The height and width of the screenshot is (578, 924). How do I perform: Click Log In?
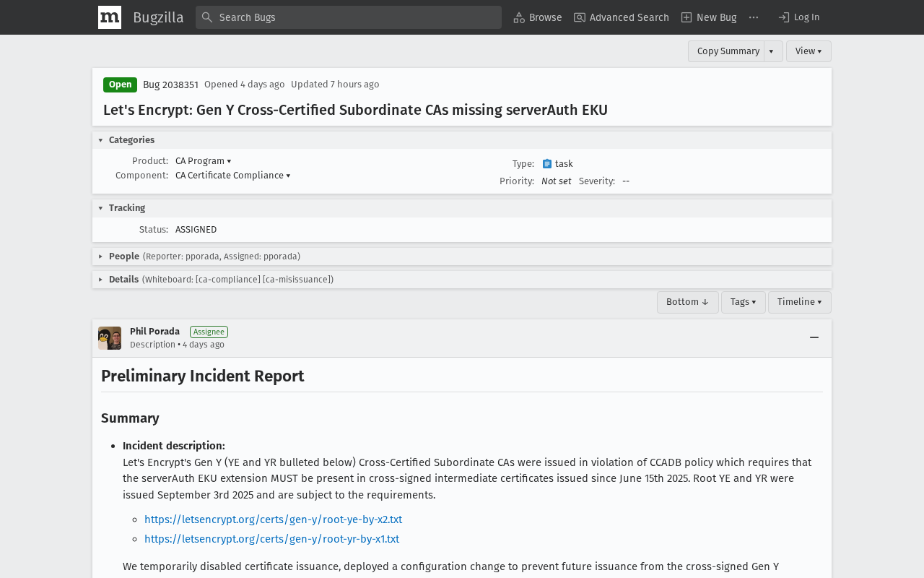click(x=799, y=17)
